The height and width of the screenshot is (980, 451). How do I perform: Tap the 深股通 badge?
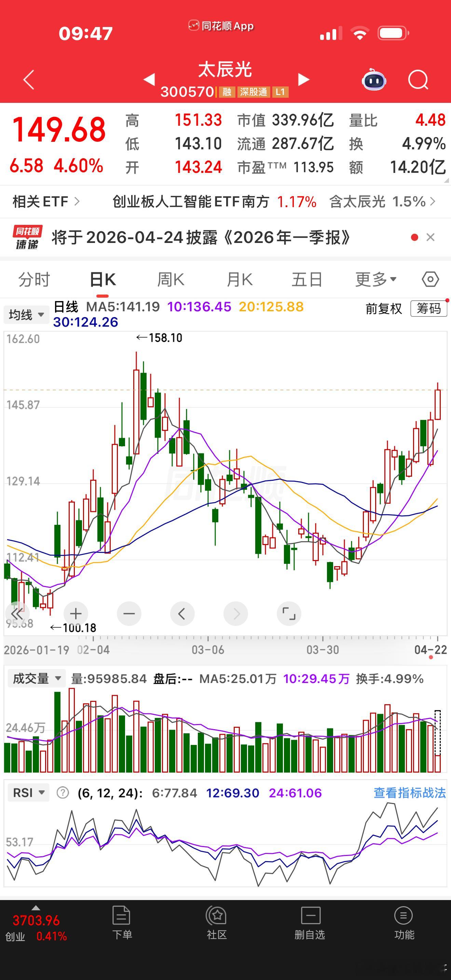click(253, 92)
